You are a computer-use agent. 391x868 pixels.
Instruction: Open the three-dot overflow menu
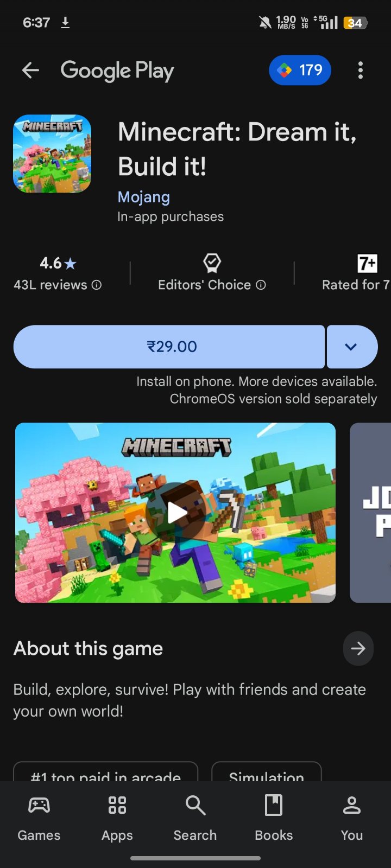coord(361,70)
